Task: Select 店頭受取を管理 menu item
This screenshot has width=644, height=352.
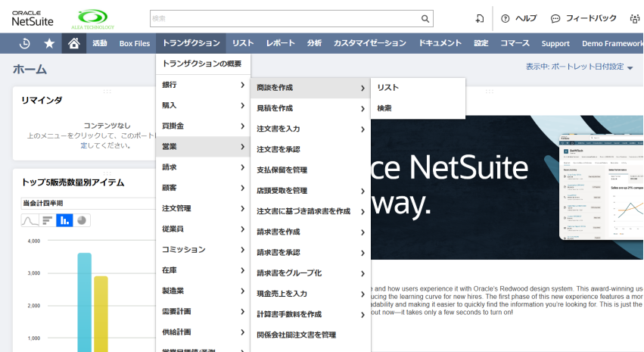Action: [x=310, y=191]
